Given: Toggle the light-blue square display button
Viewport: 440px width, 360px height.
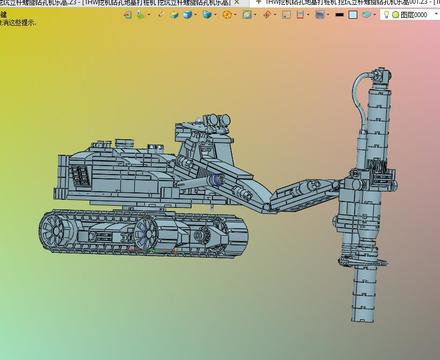Looking at the screenshot, I should click(353, 15).
